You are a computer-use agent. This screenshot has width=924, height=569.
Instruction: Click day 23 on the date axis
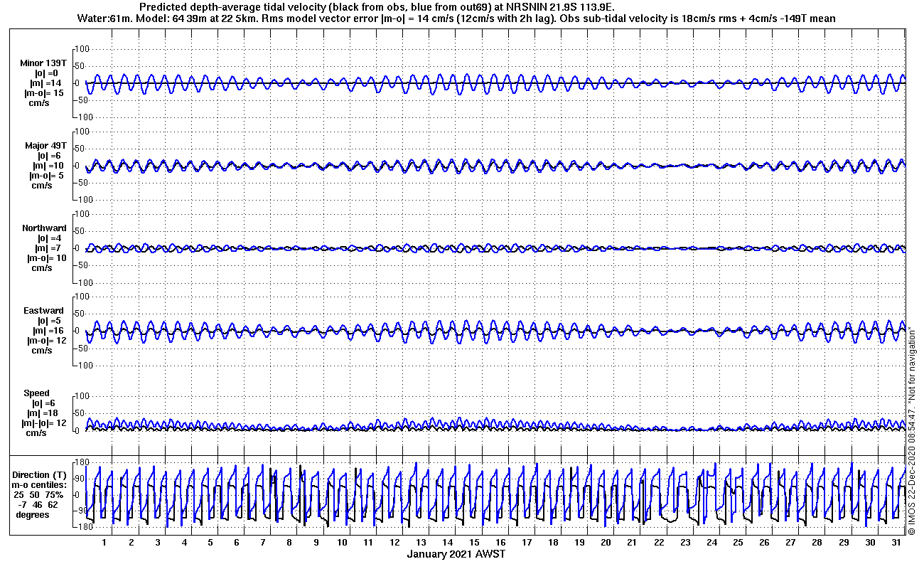pyautogui.click(x=684, y=543)
